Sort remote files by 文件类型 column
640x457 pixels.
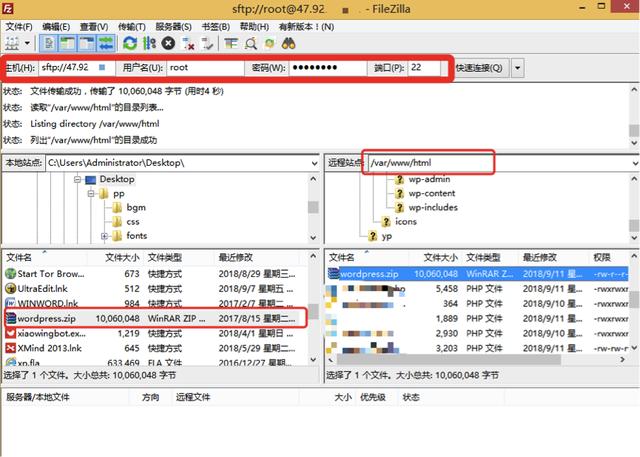490,257
